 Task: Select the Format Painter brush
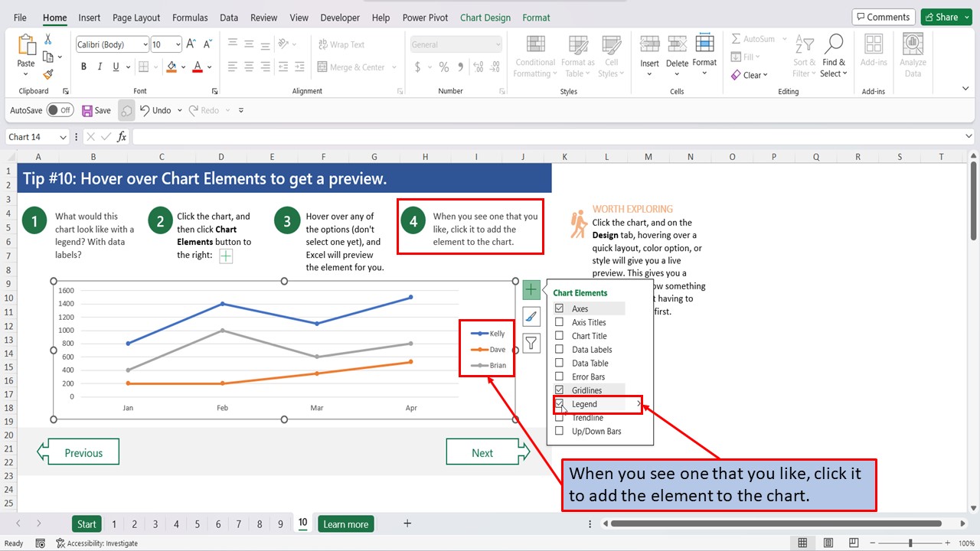point(48,74)
